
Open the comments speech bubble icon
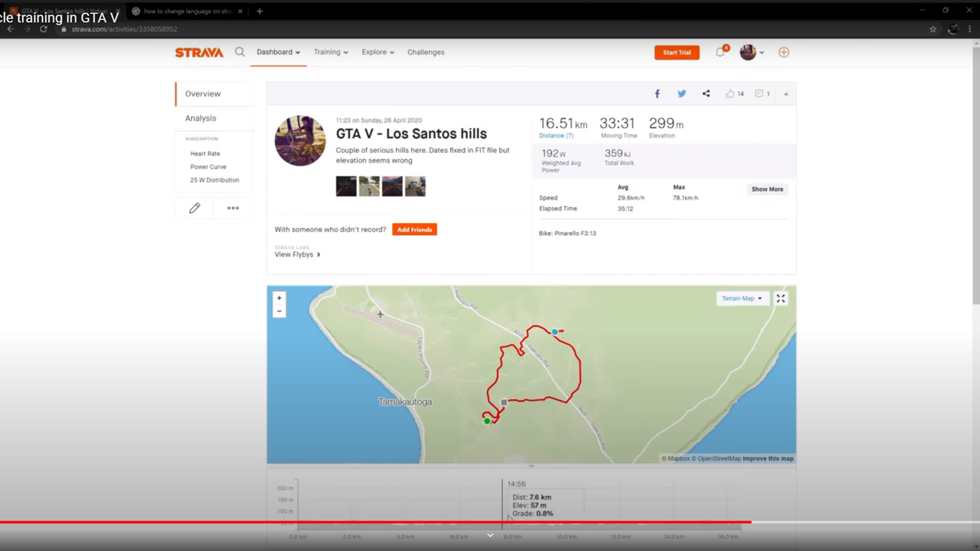click(x=759, y=93)
